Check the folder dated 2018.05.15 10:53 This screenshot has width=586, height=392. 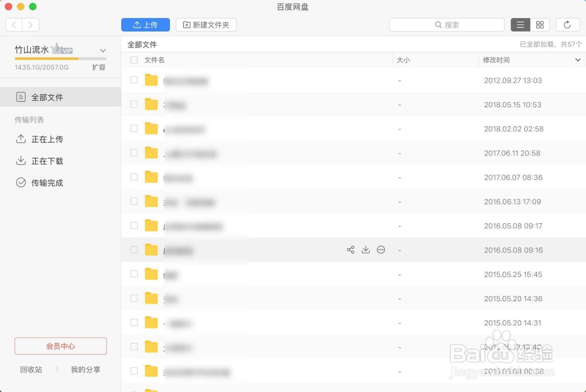coord(134,104)
